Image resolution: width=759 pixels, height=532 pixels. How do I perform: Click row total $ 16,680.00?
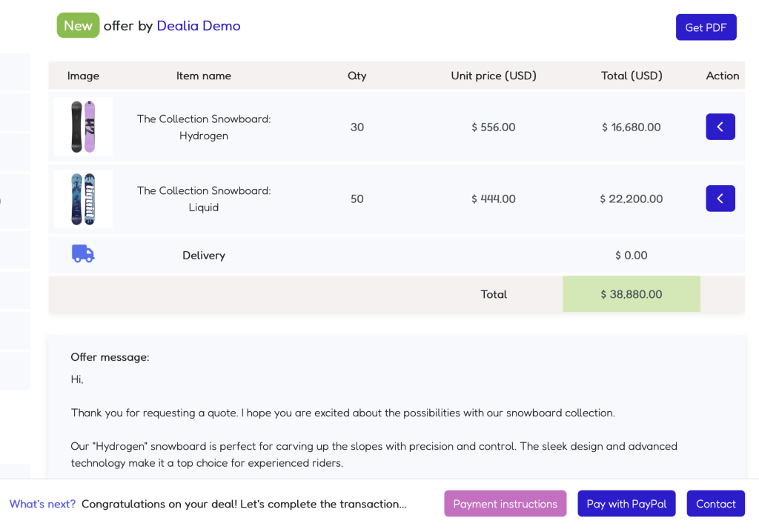(x=632, y=127)
